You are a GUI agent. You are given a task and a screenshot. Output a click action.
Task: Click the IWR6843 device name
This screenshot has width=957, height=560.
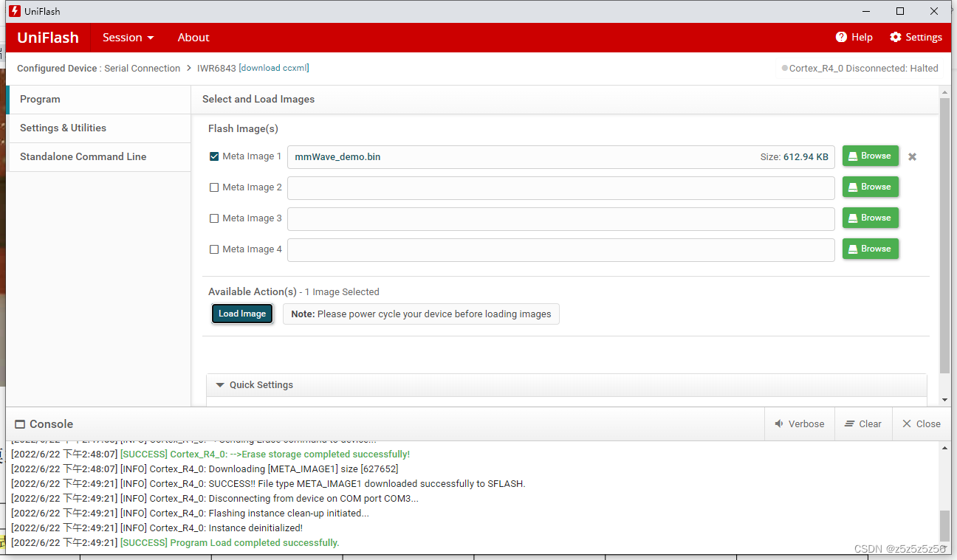click(x=216, y=69)
